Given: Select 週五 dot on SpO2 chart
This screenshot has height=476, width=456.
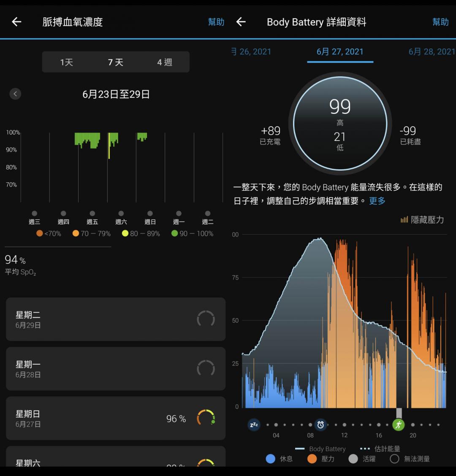Looking at the screenshot, I should (x=92, y=214).
